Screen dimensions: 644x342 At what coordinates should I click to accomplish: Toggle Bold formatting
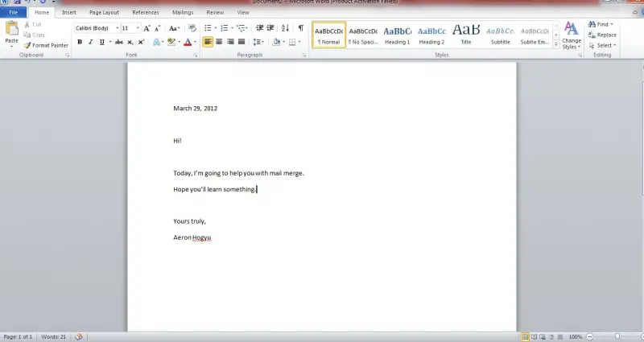pyautogui.click(x=80, y=42)
